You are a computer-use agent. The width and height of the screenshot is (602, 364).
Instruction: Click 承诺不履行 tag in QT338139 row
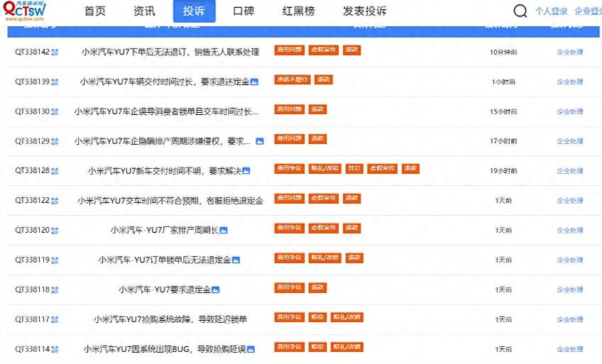292,79
